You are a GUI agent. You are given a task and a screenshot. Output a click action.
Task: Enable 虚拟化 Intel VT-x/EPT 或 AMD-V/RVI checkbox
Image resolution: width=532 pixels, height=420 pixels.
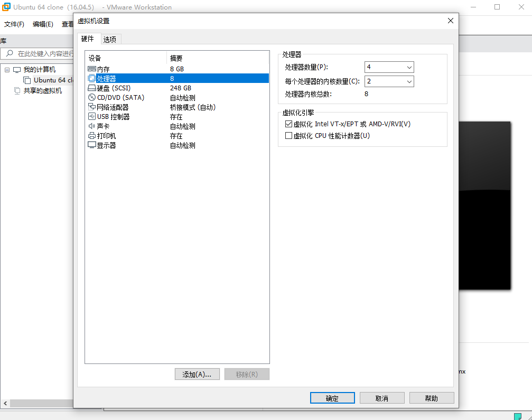point(288,124)
